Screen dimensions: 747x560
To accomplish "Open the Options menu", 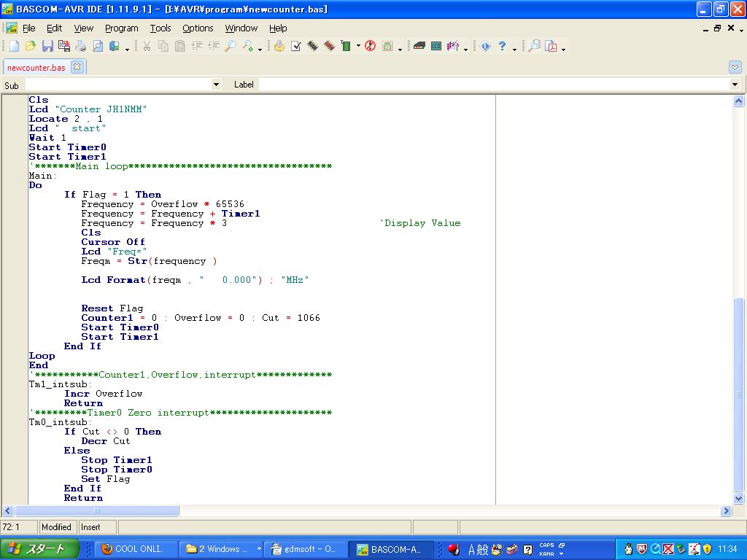I will pyautogui.click(x=198, y=28).
